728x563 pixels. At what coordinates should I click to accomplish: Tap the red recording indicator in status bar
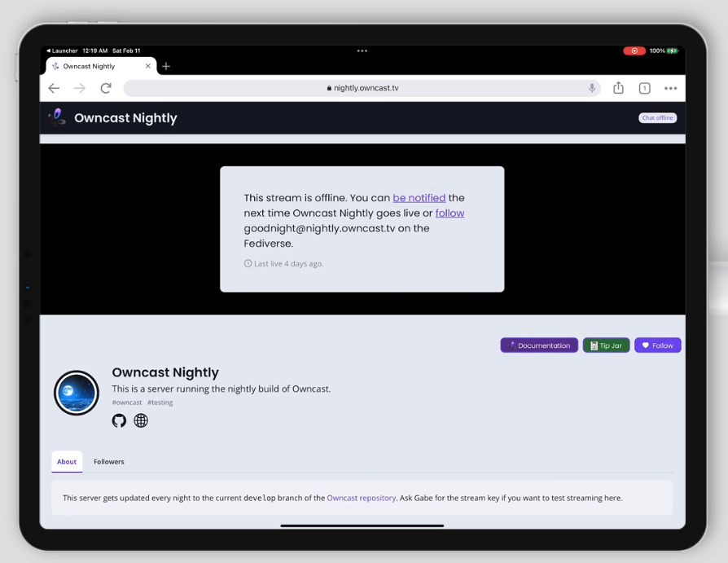(x=634, y=50)
